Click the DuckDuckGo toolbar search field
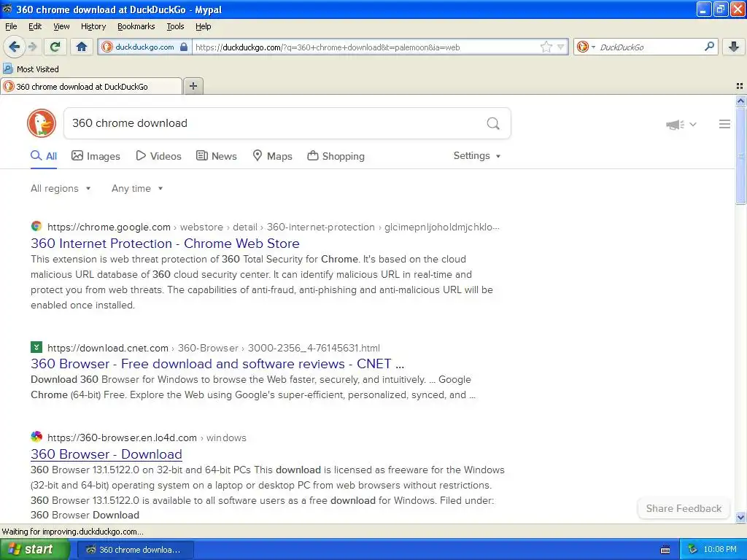 (x=650, y=47)
